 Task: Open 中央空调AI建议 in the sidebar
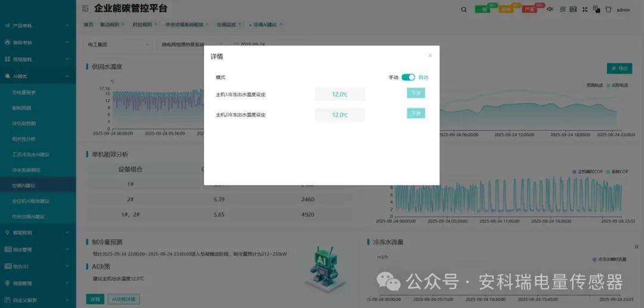point(29,217)
